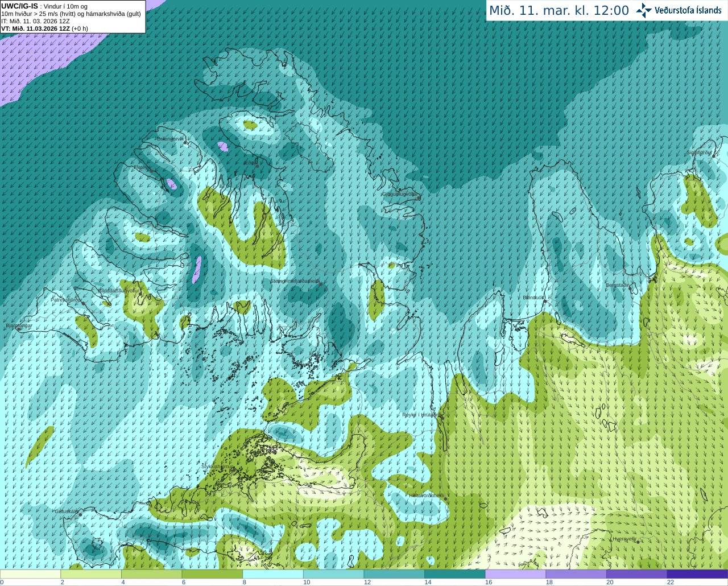Select the Gufuskálar station marker
Screen dimensions: 728x586
pos(80,514)
